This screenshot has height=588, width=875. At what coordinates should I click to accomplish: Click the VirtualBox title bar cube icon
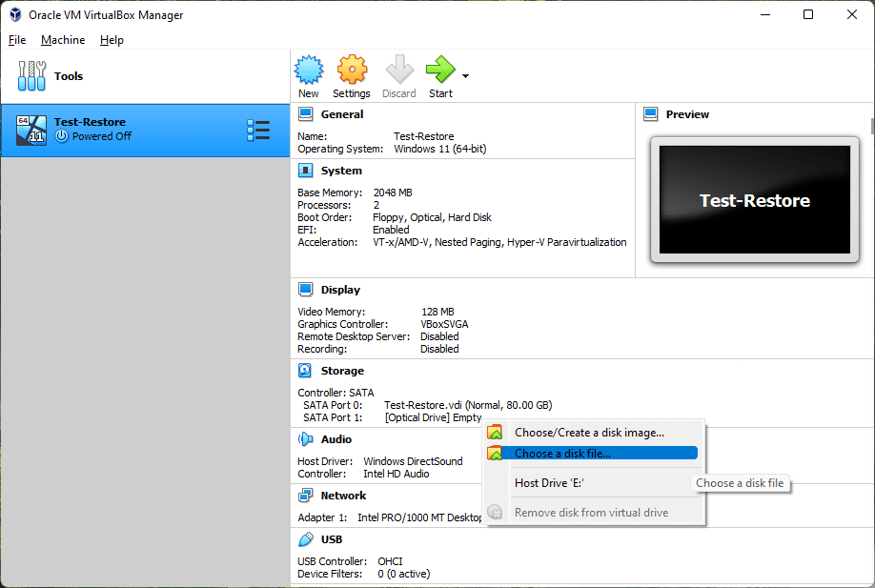coord(15,14)
